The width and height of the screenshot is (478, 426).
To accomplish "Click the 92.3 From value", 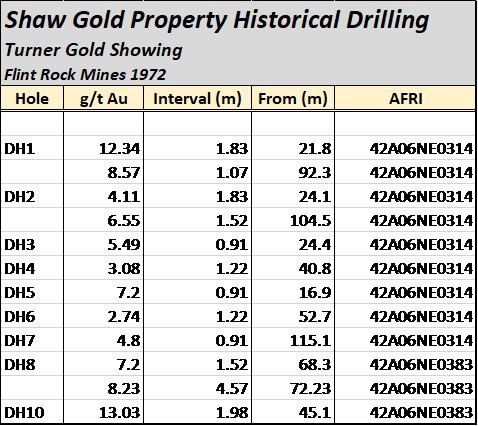I will (315, 173).
